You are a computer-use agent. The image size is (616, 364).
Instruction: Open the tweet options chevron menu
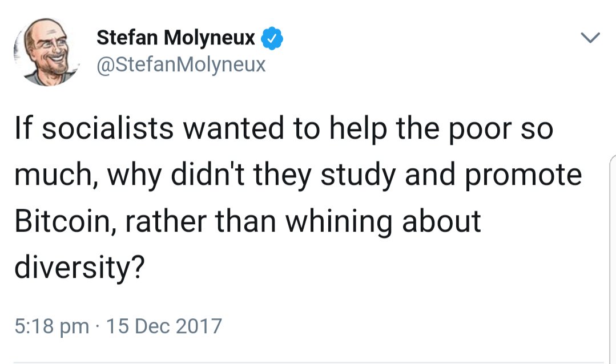click(590, 39)
